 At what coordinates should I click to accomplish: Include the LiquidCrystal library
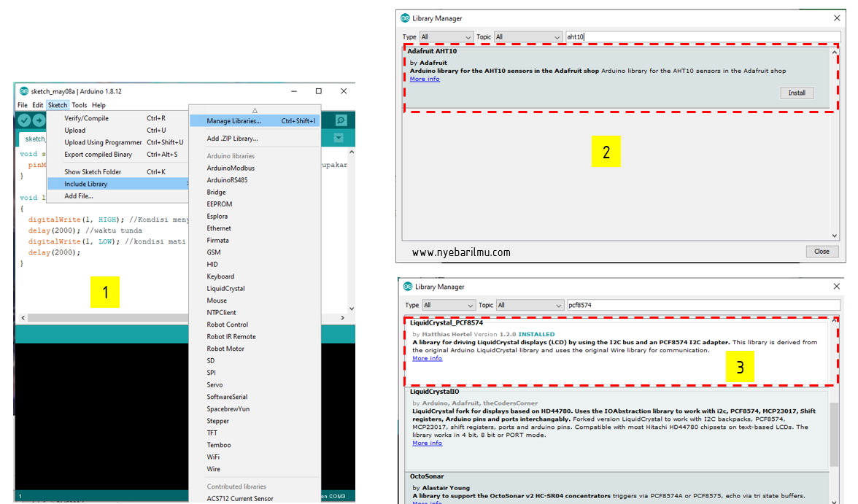point(225,288)
